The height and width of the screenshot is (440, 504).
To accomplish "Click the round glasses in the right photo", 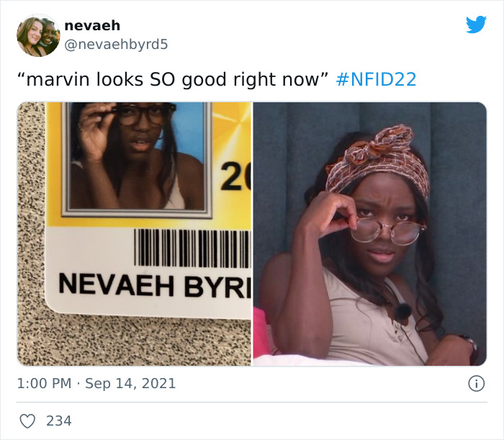I will (x=387, y=230).
